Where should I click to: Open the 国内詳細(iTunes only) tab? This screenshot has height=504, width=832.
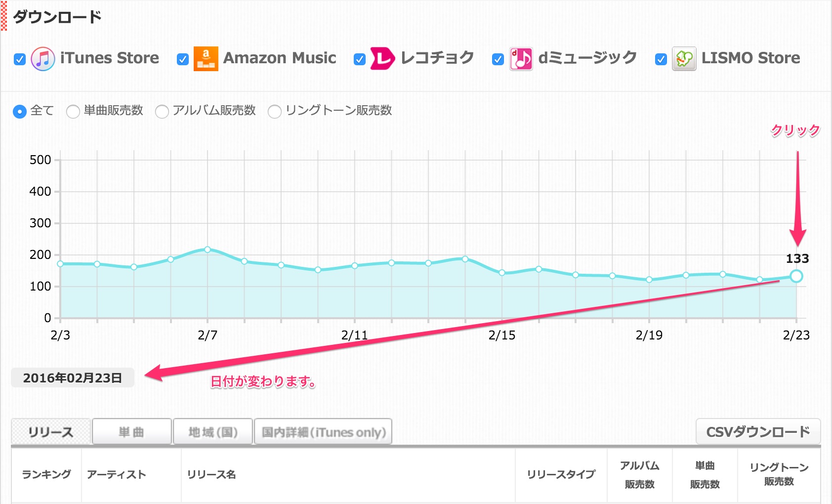tap(323, 432)
